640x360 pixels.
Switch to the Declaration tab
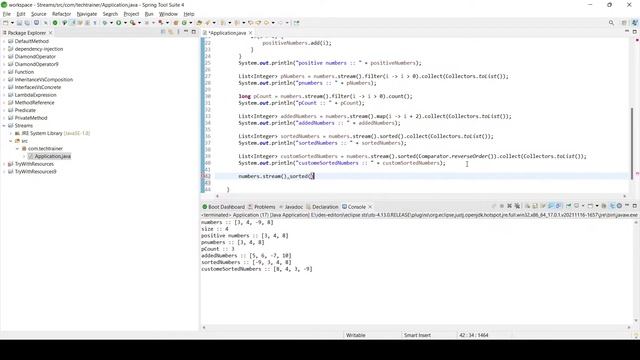click(322, 207)
